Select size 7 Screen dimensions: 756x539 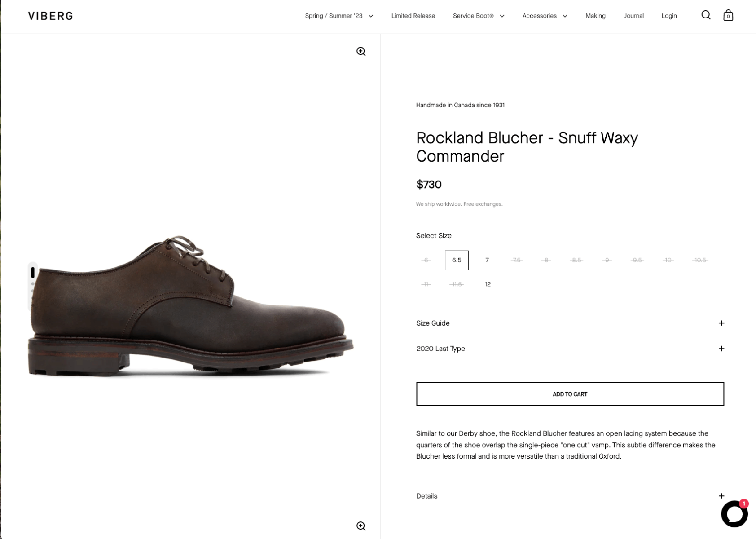pos(487,260)
